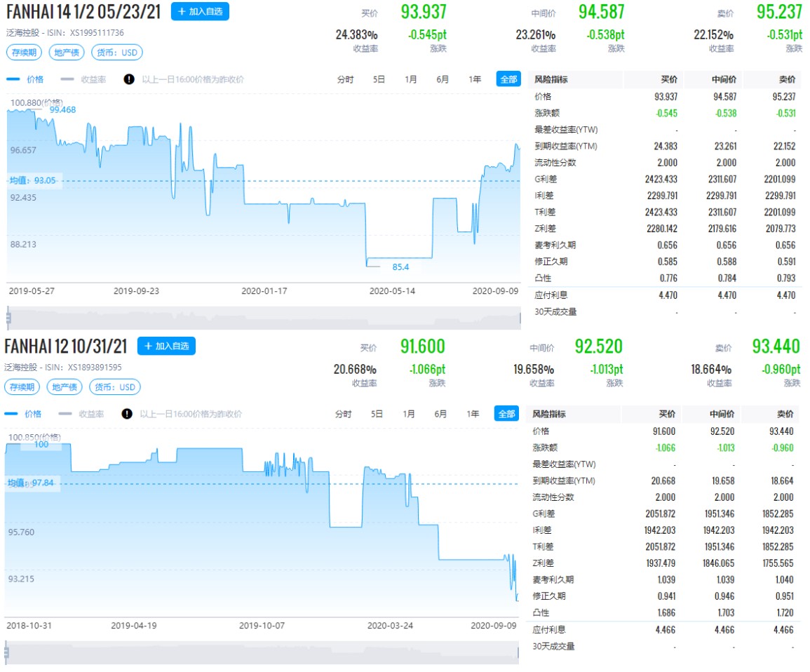Toggle 价格 series in the lower chart legend
This screenshot has height=672, width=810.
[23, 414]
